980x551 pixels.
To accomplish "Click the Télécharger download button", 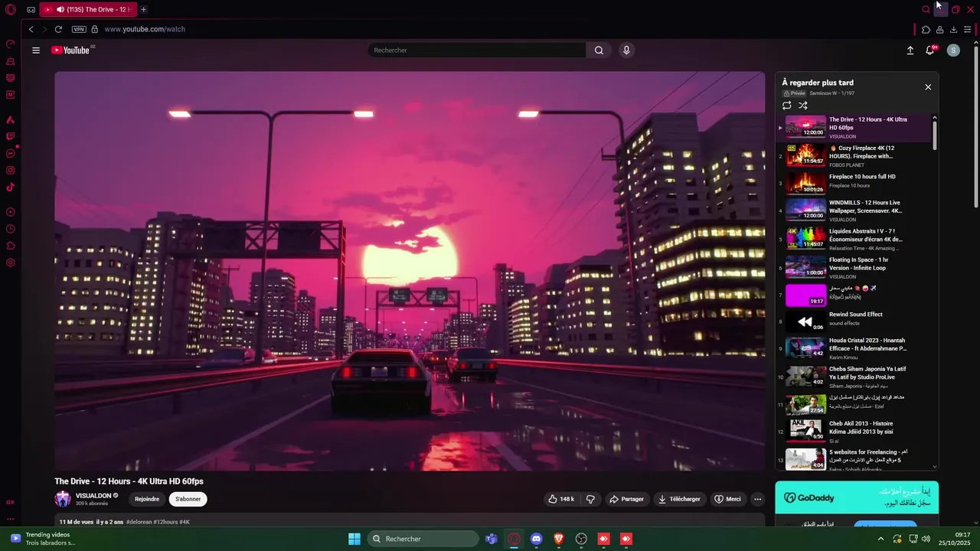I will (x=679, y=499).
